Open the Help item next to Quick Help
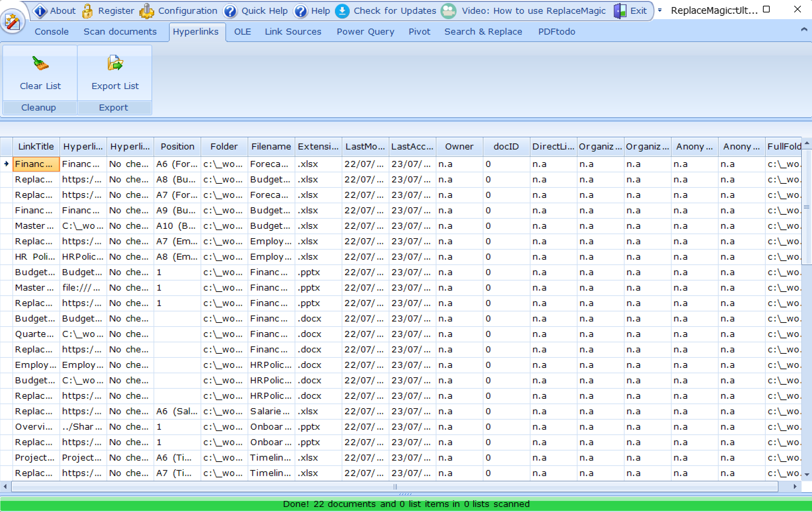 coord(312,11)
